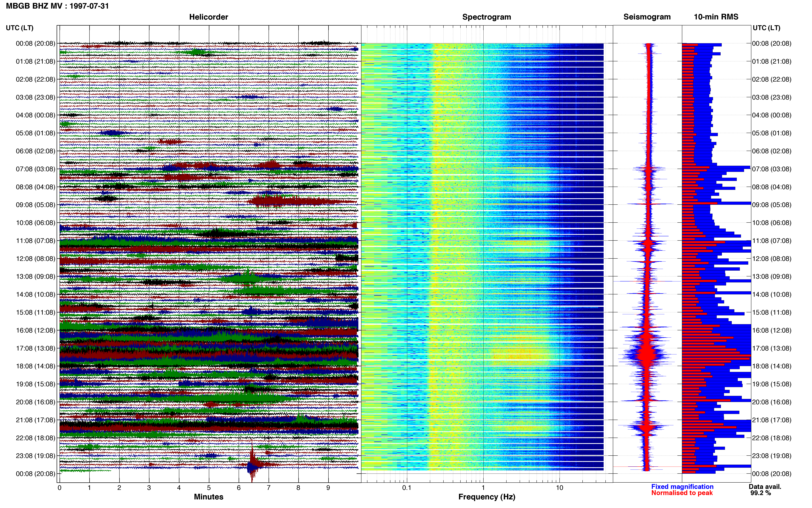Click the left '10:08 (06:08)' time label
The width and height of the screenshot is (812, 508).
[x=36, y=223]
